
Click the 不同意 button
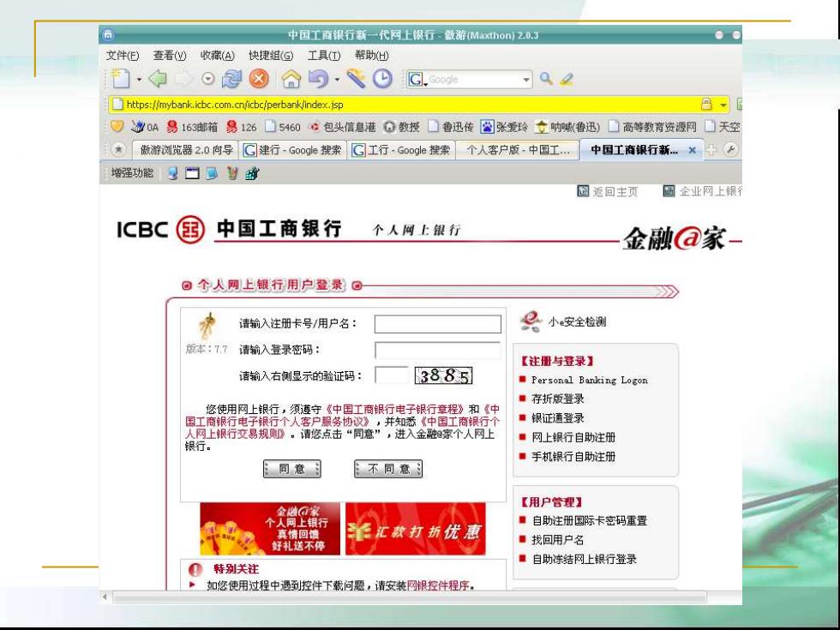coord(388,469)
